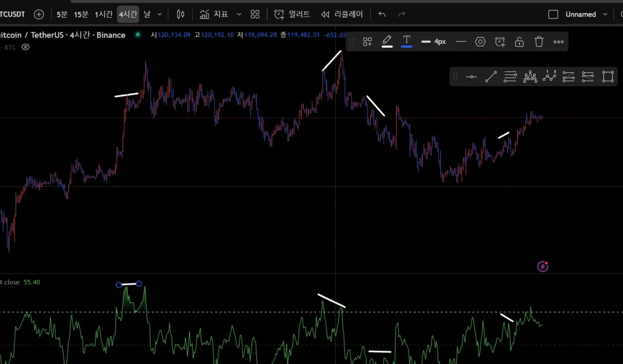The width and height of the screenshot is (623, 364).
Task: Toggle visibility eye icon next to BTC
Action: 25,47
